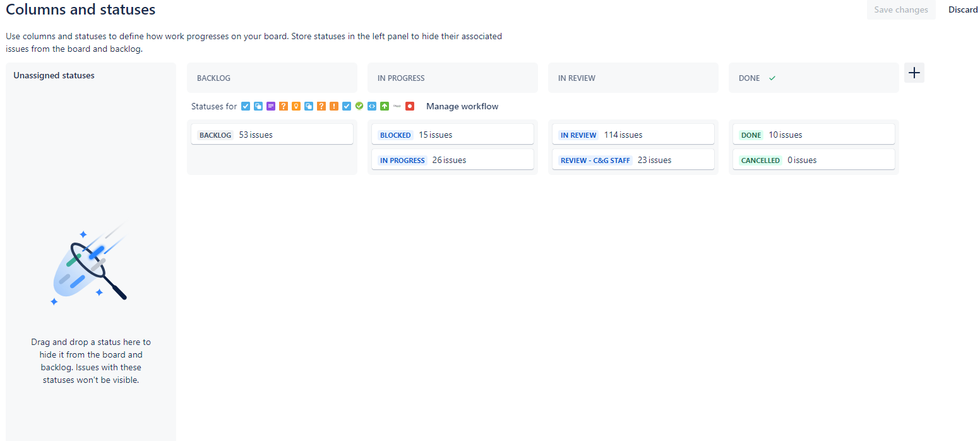
Task: Click the green circle checkmark issue type icon
Action: point(359,106)
